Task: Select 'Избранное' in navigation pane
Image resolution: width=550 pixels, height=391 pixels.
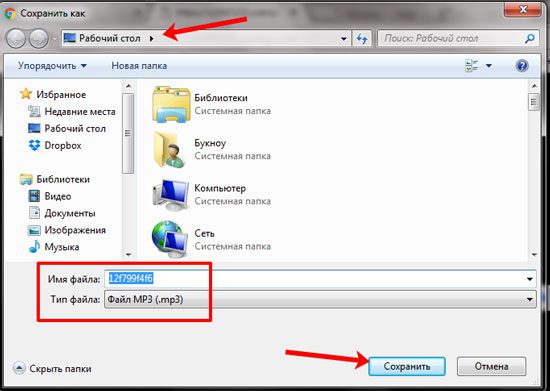Action: (x=61, y=94)
